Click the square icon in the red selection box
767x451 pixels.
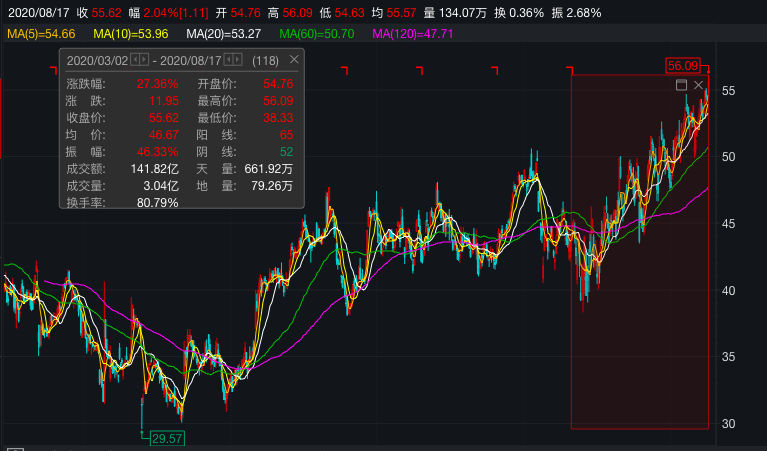(682, 86)
